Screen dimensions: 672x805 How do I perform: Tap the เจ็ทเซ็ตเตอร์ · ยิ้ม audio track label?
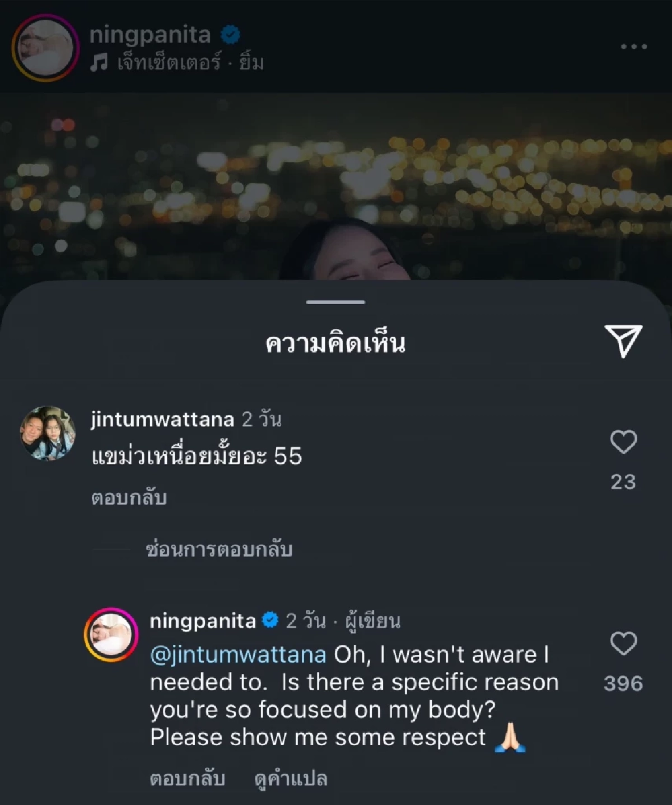[x=190, y=64]
